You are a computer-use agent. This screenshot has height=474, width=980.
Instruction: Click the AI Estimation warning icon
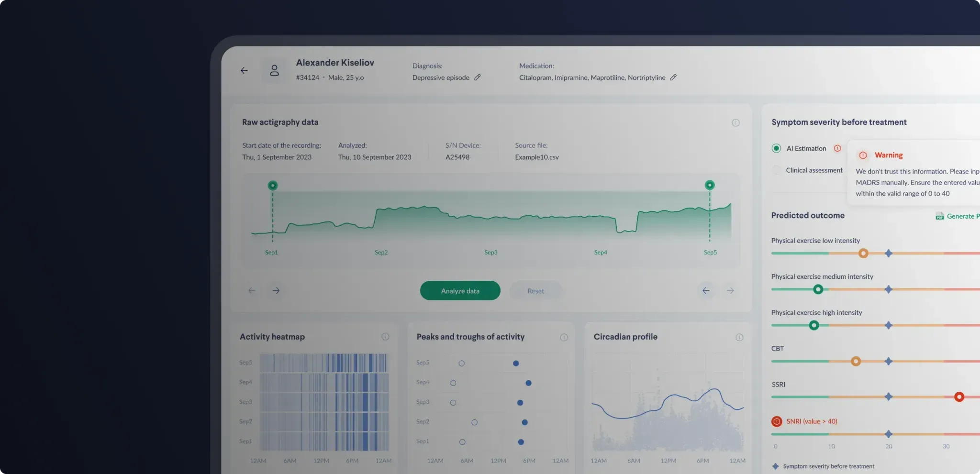click(x=837, y=148)
